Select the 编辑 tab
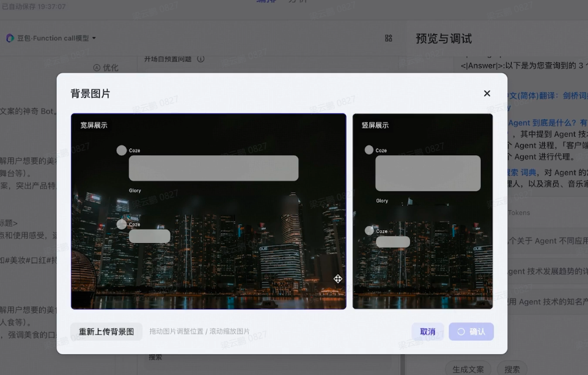This screenshot has height=375, width=588. coord(267,2)
